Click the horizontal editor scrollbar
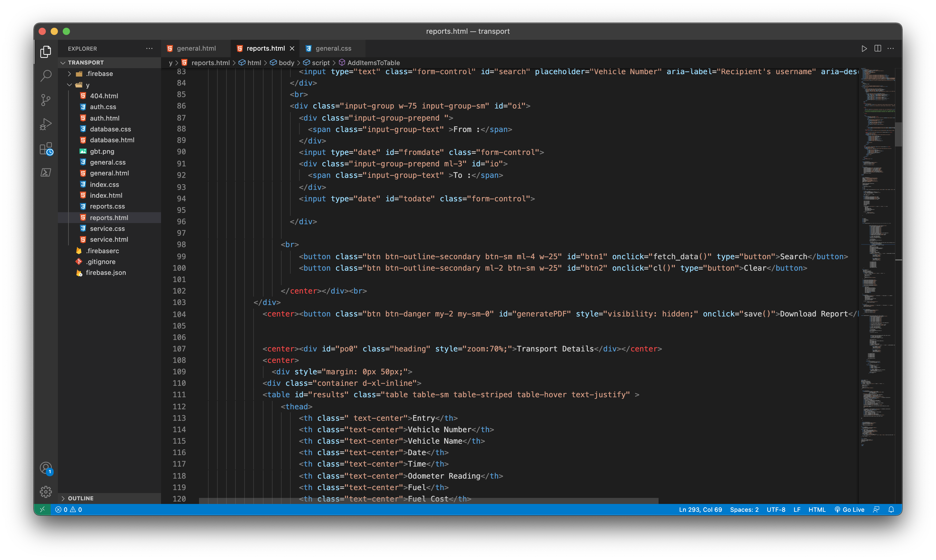 click(x=428, y=501)
